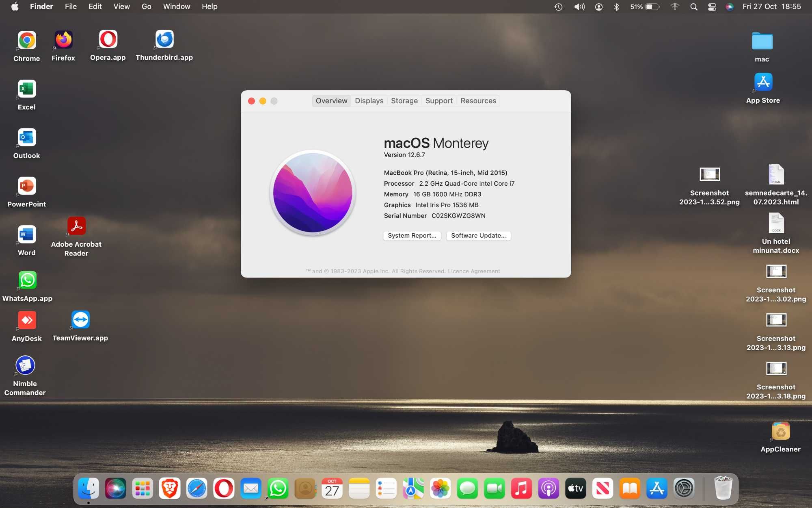
Task: Open App Store from the Dock
Action: point(657,488)
